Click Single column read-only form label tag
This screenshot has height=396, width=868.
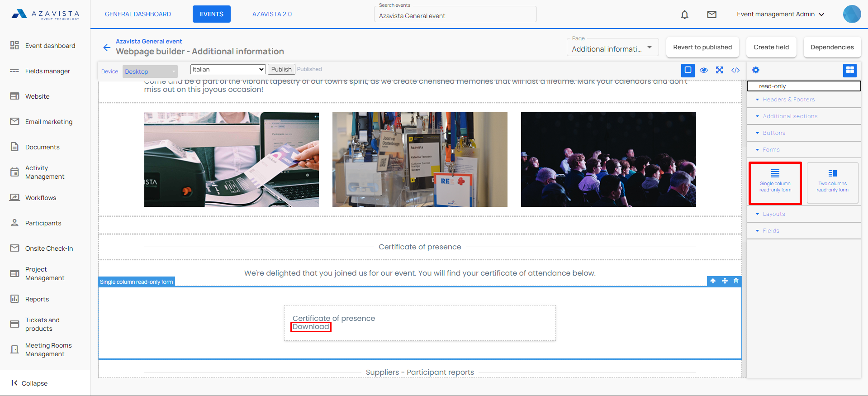point(137,282)
